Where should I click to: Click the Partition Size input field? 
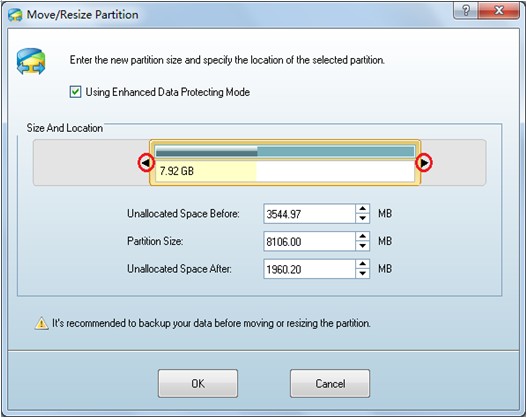click(310, 241)
